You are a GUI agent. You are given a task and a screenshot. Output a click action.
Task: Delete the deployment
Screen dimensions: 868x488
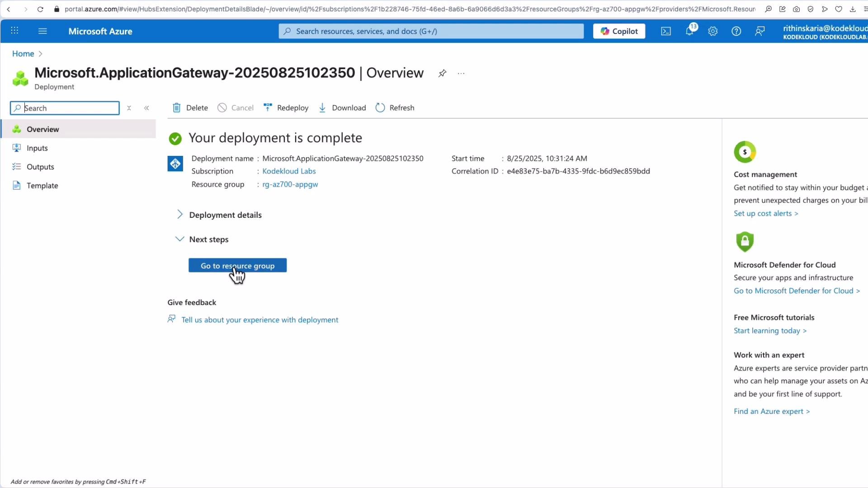(x=190, y=108)
